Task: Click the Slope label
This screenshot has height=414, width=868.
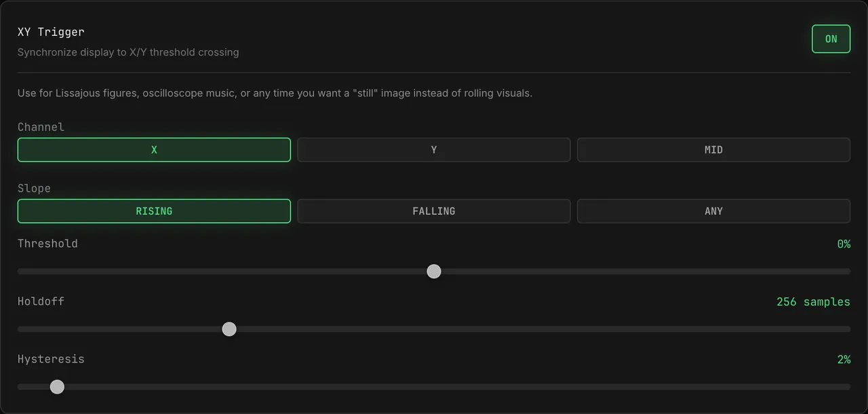Action: coord(34,188)
